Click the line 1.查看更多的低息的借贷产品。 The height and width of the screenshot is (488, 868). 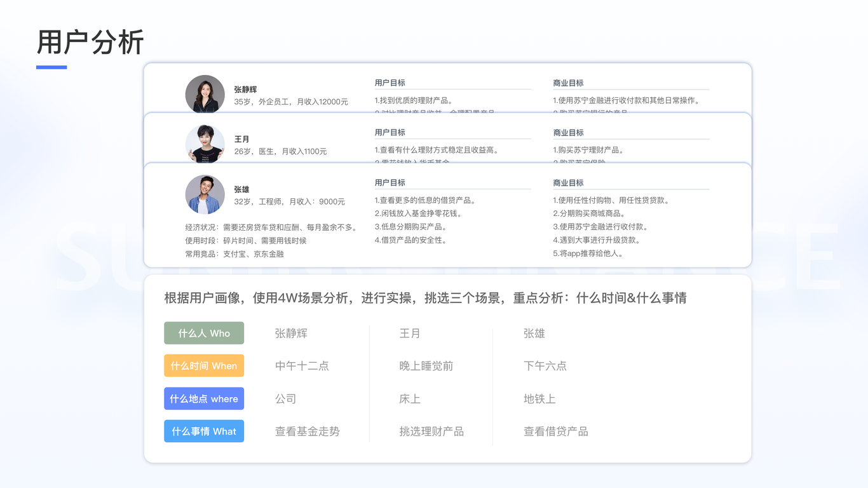pyautogui.click(x=425, y=200)
